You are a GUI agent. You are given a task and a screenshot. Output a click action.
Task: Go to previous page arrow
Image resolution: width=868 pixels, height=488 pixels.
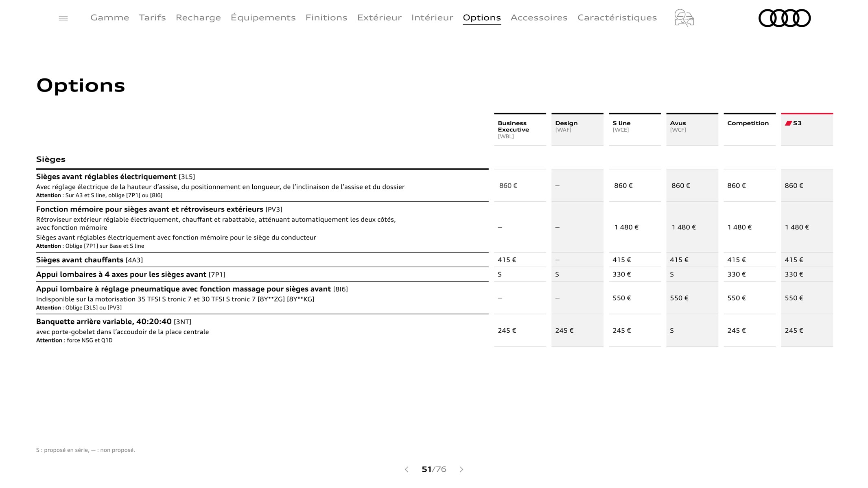(406, 469)
